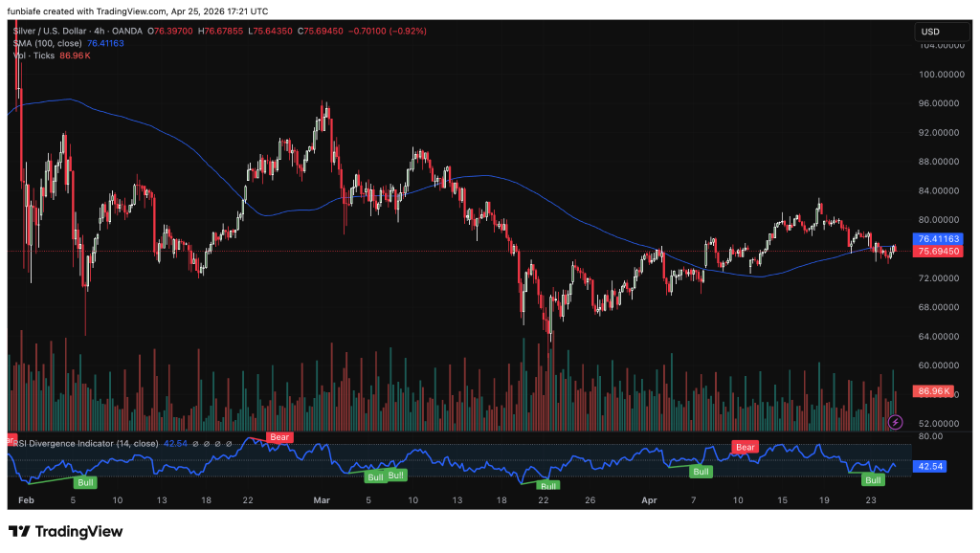Click the RSI legend value 42.54
Screen dimensions: 980x553
tap(175, 444)
